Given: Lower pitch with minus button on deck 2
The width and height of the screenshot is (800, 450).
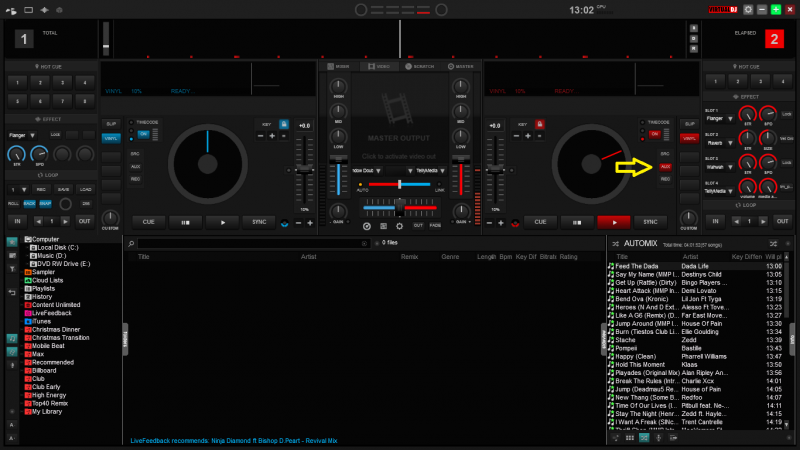Looking at the screenshot, I should [489, 223].
